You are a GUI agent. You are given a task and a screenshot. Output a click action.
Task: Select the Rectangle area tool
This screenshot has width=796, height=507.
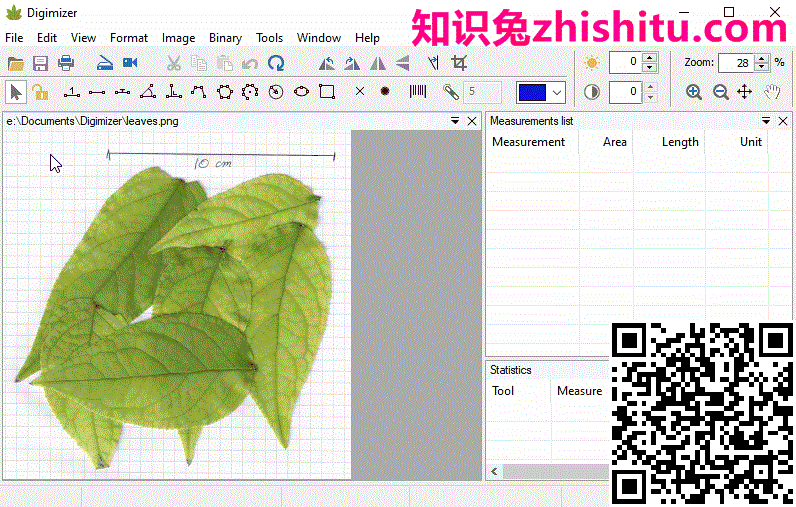point(327,92)
